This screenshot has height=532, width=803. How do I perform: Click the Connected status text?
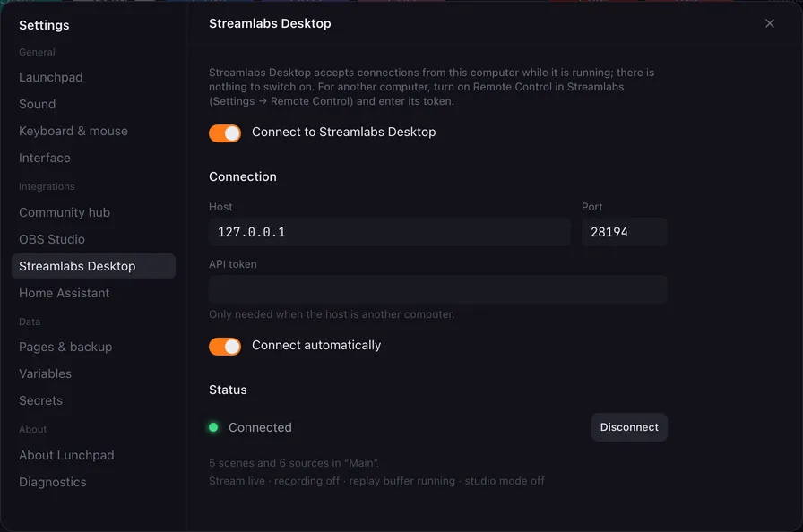(x=260, y=427)
